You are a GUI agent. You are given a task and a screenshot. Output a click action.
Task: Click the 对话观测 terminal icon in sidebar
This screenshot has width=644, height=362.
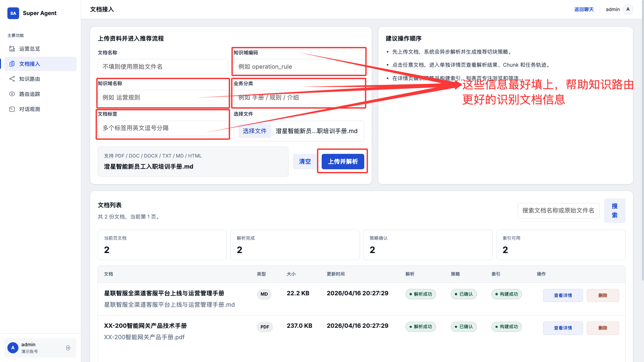pyautogui.click(x=12, y=109)
